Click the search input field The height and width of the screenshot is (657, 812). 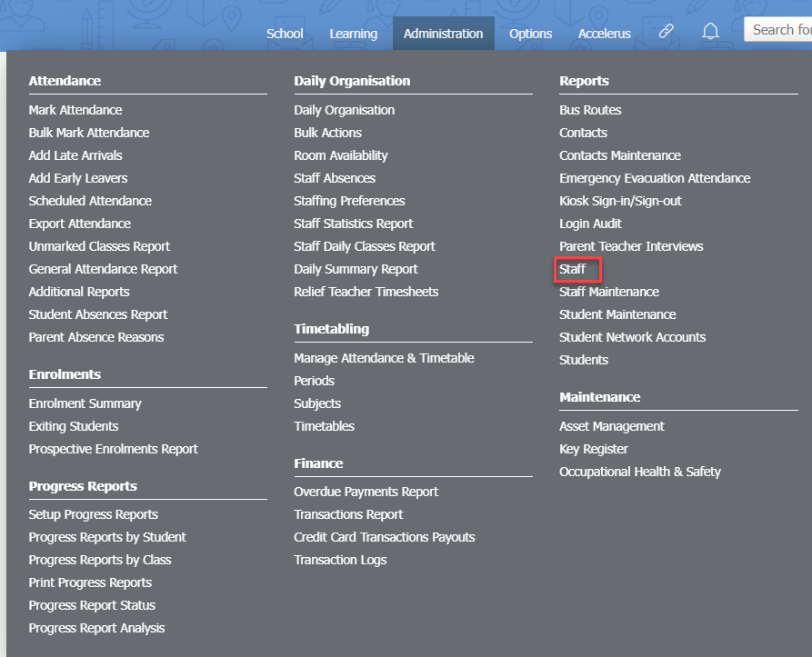780,29
